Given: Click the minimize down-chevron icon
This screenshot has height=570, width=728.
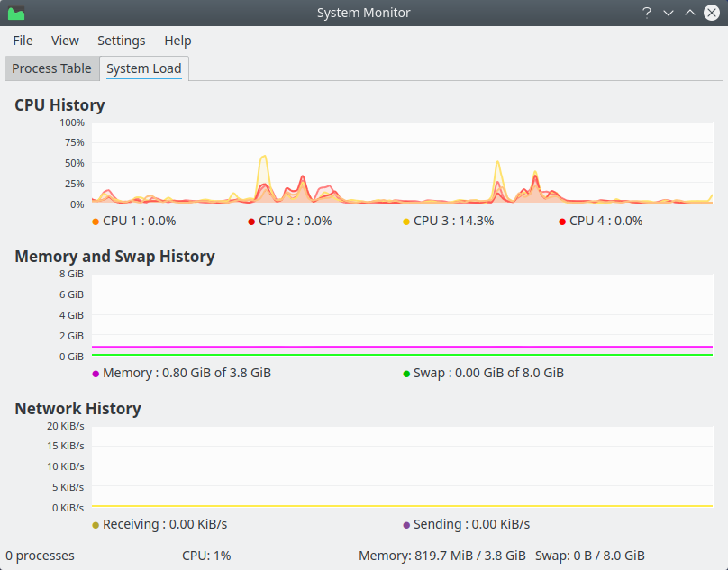Looking at the screenshot, I should 669,13.
